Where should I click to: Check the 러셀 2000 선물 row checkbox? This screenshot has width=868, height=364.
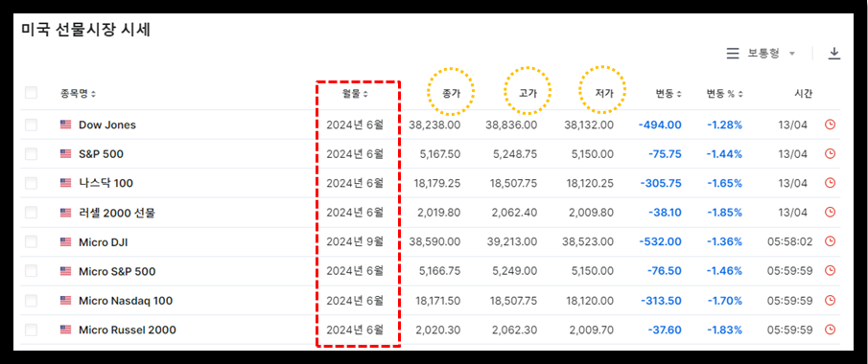(31, 213)
